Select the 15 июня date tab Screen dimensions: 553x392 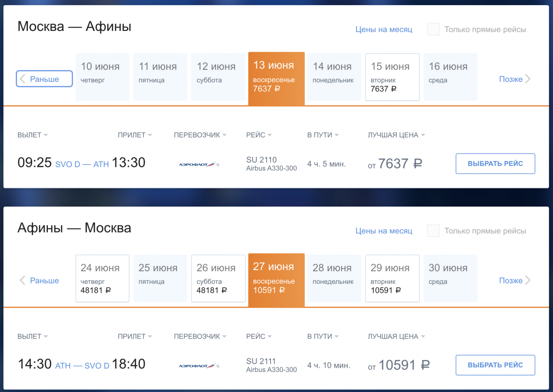392,77
